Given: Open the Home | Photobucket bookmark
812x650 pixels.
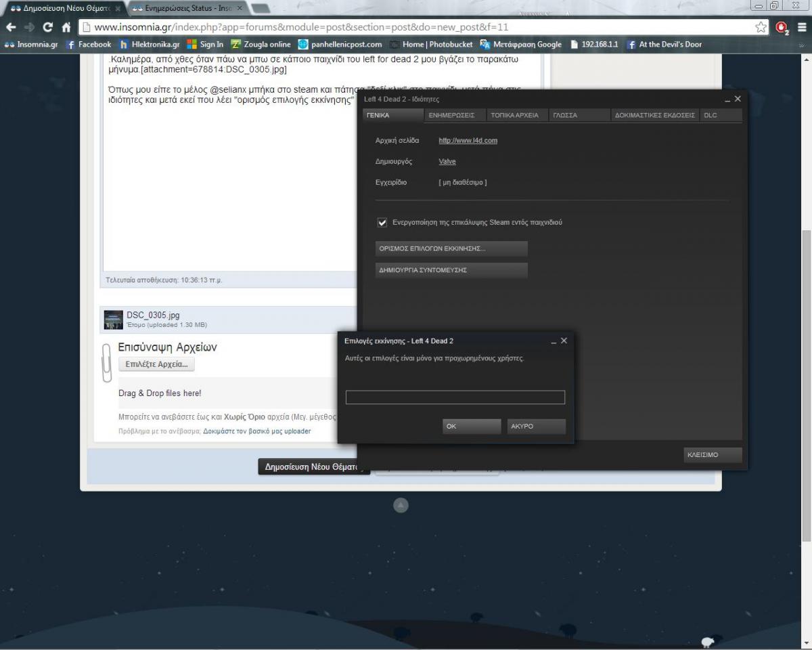Looking at the screenshot, I should click(x=431, y=45).
